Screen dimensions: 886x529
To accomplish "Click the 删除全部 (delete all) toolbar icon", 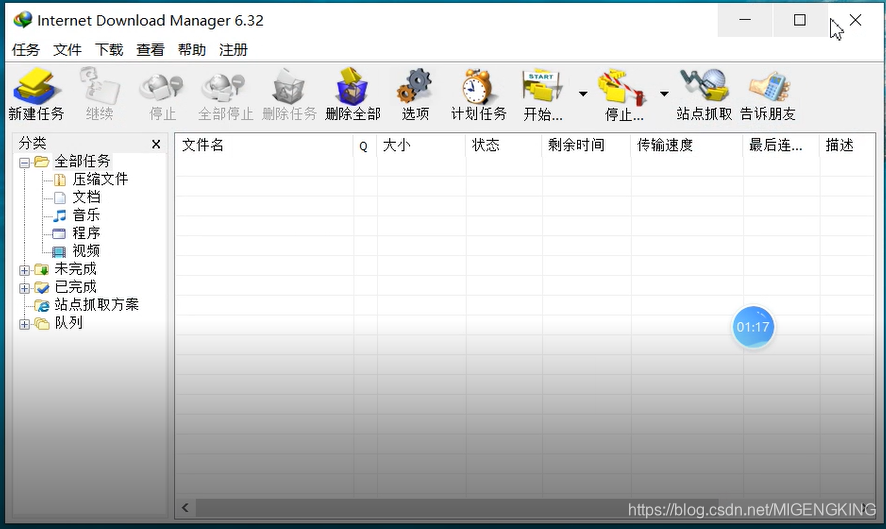I will (x=353, y=94).
